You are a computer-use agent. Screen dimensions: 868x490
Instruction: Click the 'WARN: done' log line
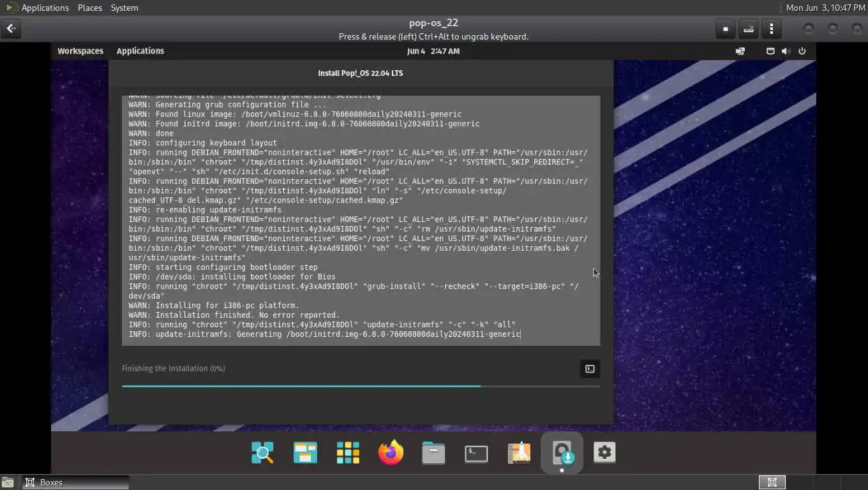[151, 133]
